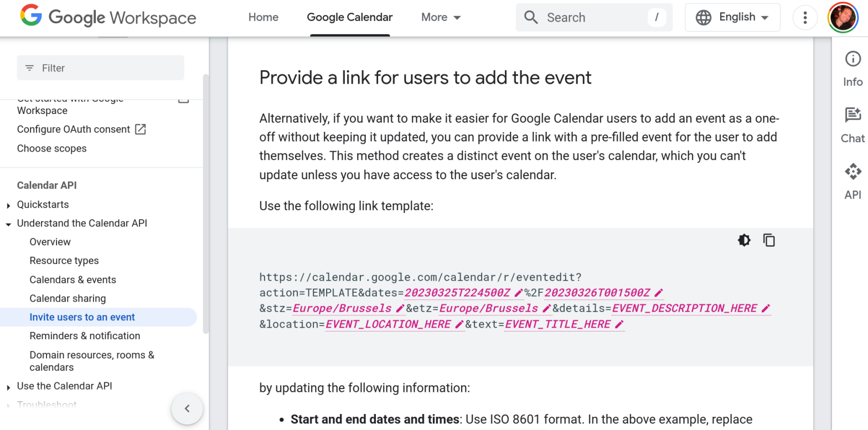Click the Filter input field

[101, 68]
